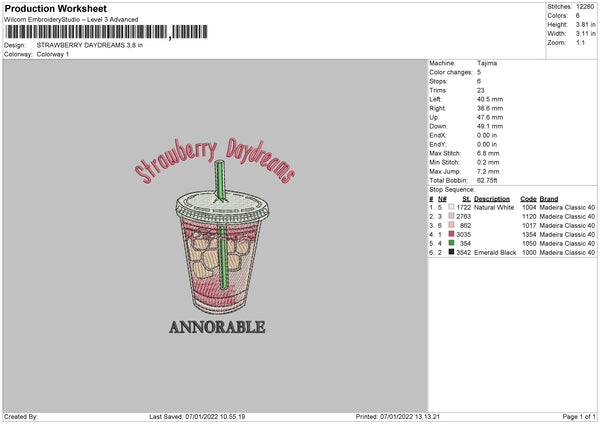600x424 pixels.
Task: Click the St. column header
Action: (x=466, y=199)
